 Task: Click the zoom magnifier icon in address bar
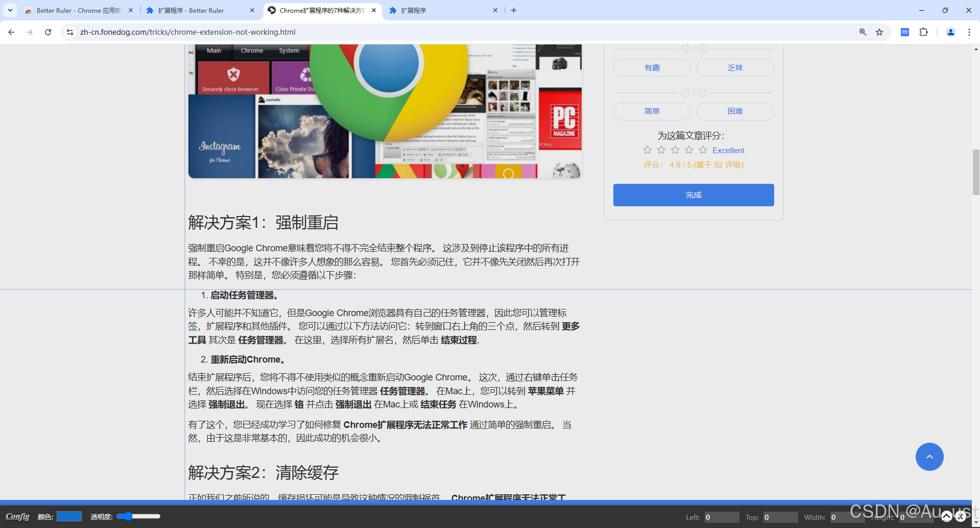tap(863, 32)
